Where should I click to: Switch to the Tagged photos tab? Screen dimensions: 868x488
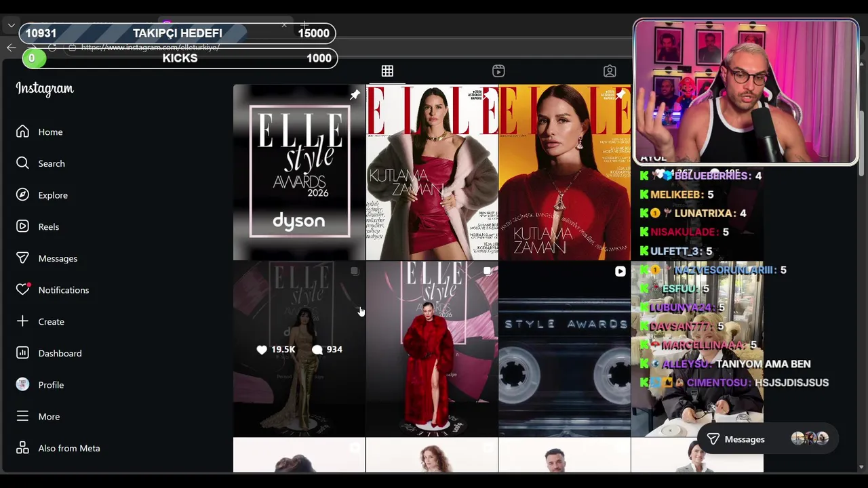click(x=610, y=71)
